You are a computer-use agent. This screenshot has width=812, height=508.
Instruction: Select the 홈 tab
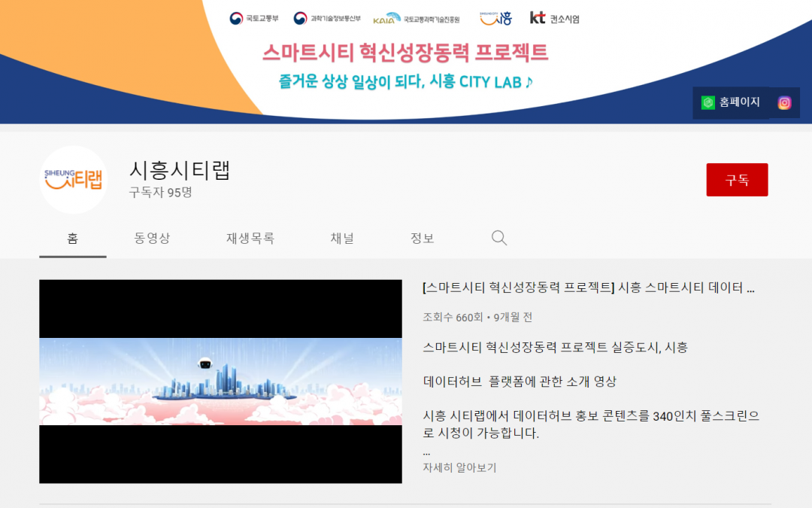coord(72,239)
